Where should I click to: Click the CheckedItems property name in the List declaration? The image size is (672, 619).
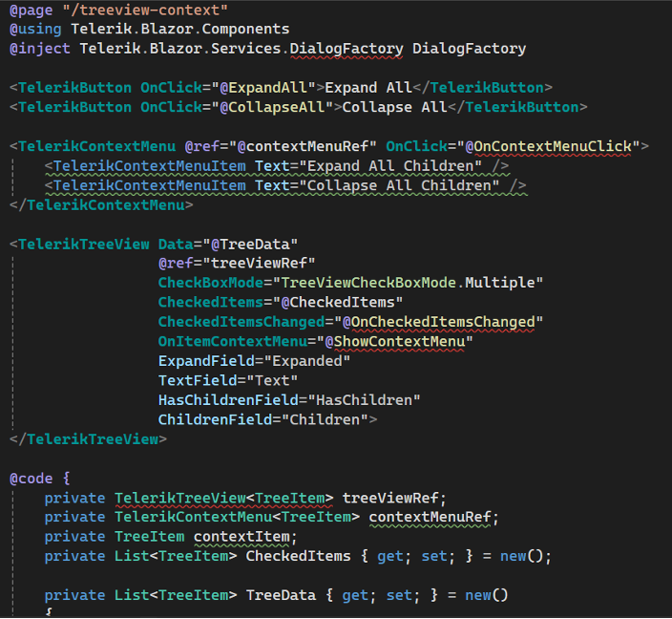coord(298,556)
